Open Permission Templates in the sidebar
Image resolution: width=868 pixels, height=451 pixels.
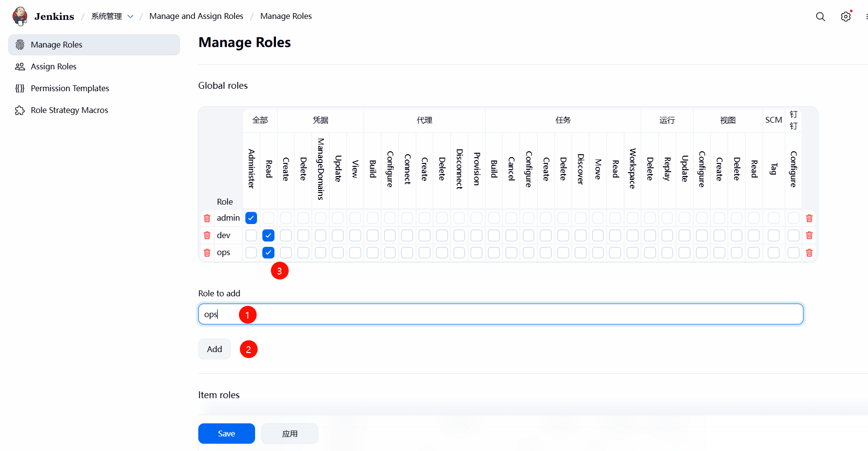click(70, 88)
